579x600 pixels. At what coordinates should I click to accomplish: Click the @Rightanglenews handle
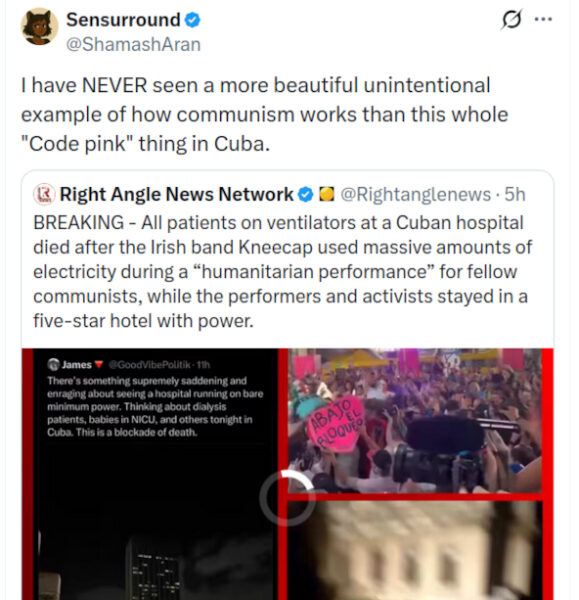pyautogui.click(x=416, y=194)
